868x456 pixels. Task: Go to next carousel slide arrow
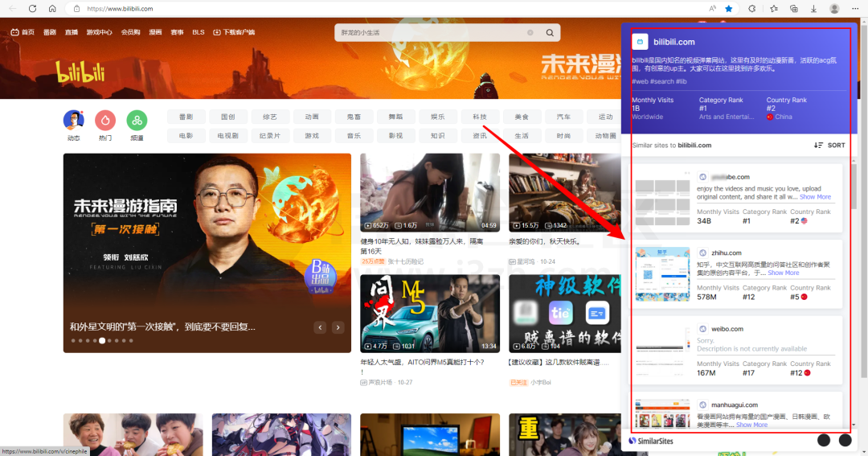338,327
